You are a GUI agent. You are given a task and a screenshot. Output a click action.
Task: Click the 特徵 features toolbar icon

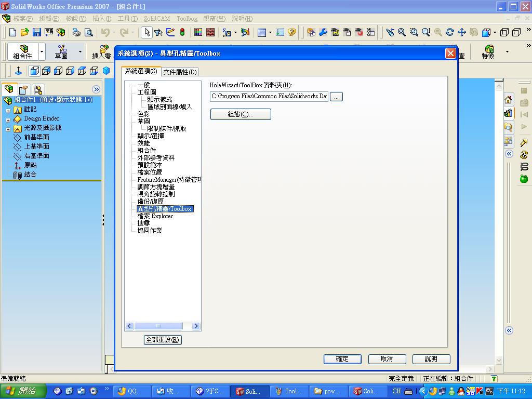[x=488, y=51]
